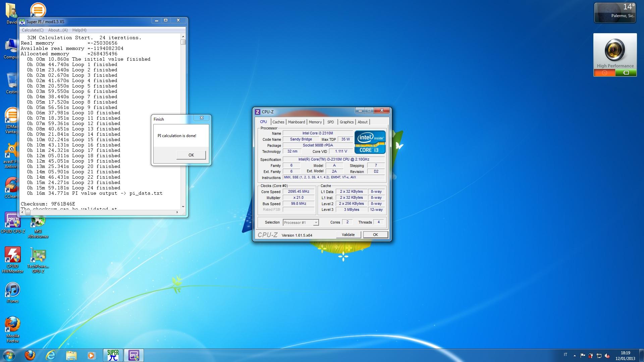The width and height of the screenshot is (644, 362).
Task: Click the Level 3 cache value 3 MBytes
Action: [352, 210]
